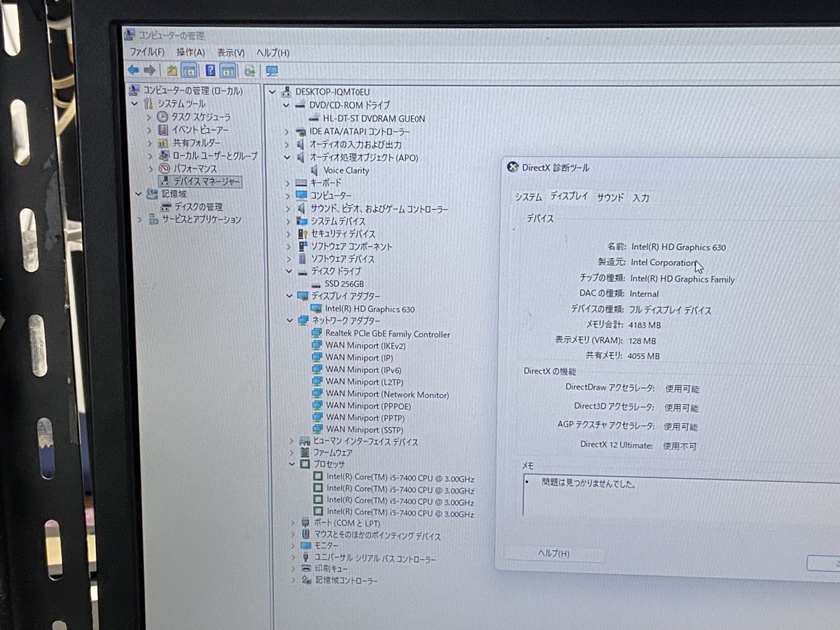Viewport: 840px width, 630px height.
Task: Switch to the サウンド tab in DirectX tool
Action: point(610,197)
